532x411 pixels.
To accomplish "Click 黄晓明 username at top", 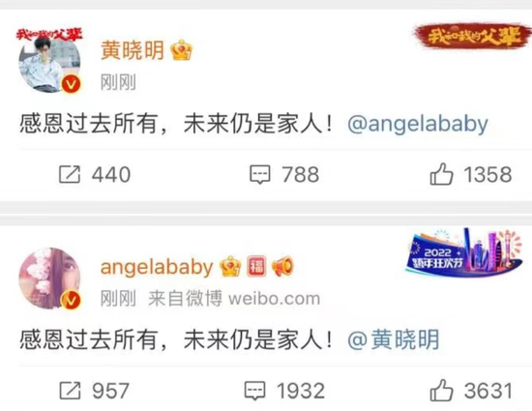I will point(133,50).
